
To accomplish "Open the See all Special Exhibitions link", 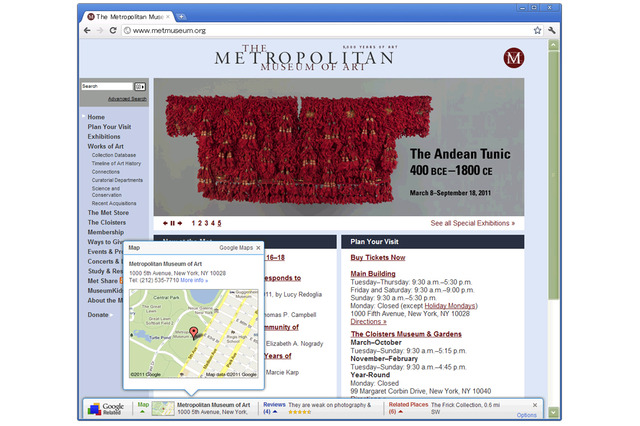I will click(x=472, y=224).
